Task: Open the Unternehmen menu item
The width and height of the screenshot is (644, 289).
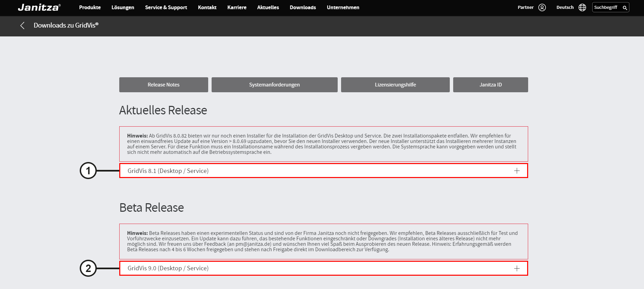Action: [343, 7]
